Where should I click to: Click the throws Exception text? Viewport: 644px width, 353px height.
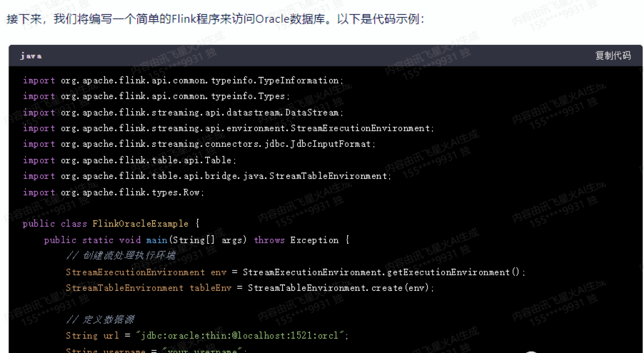point(301,240)
